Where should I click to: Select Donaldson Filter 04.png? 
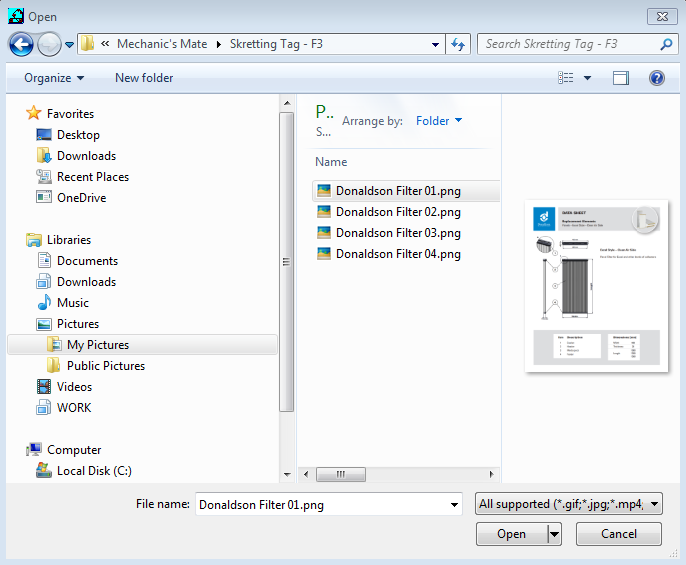[398, 254]
